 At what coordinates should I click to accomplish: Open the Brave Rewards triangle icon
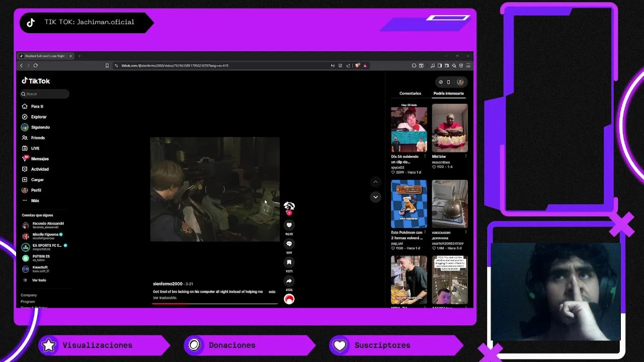click(x=365, y=65)
